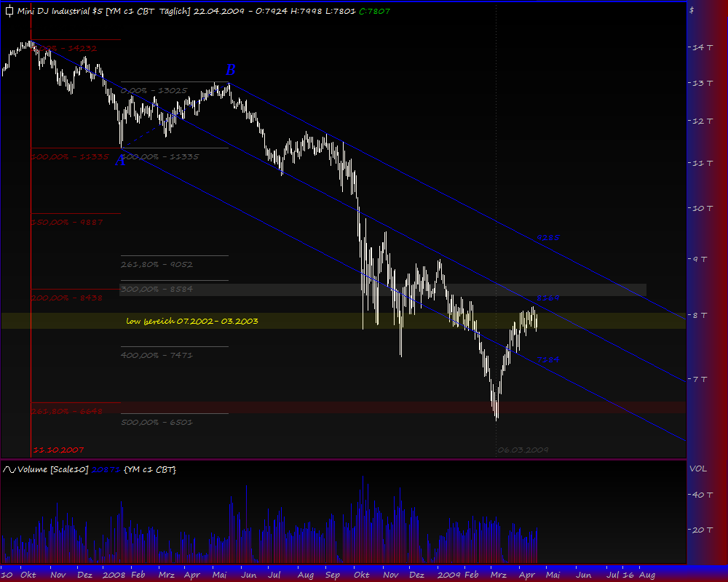The height and width of the screenshot is (582, 728).
Task: Click the yellow note "low bereich 07.2002 - 03.2003"
Action: 192,321
